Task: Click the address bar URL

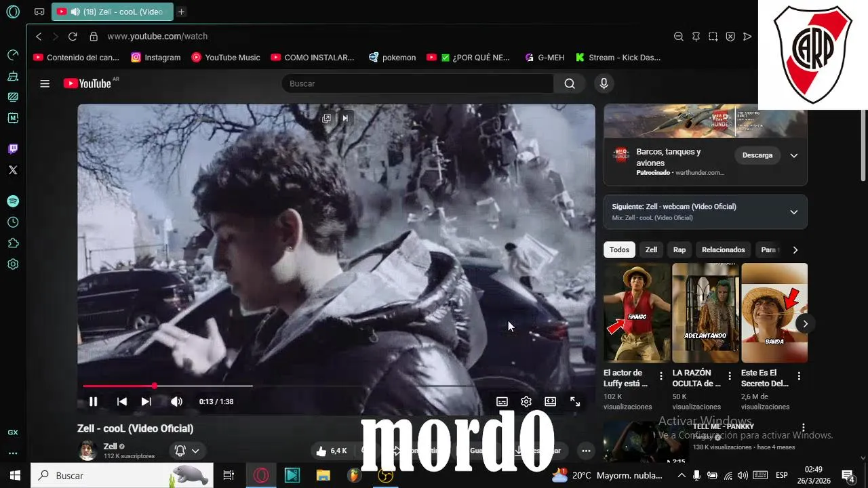Action: tap(157, 37)
